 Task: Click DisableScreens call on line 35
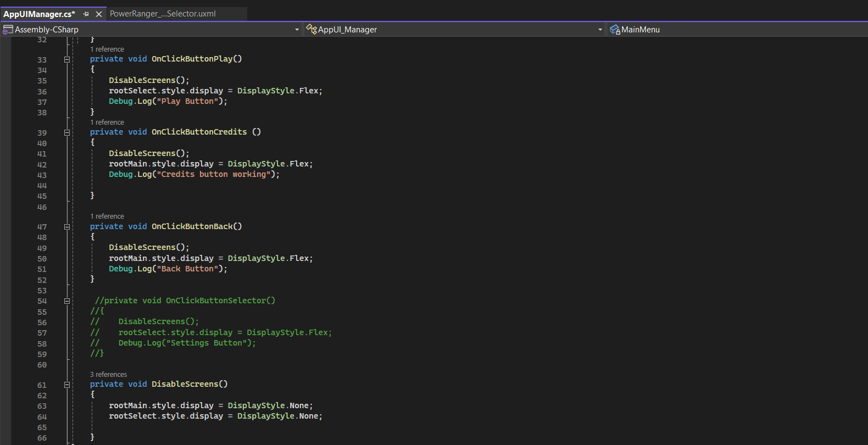[149, 80]
